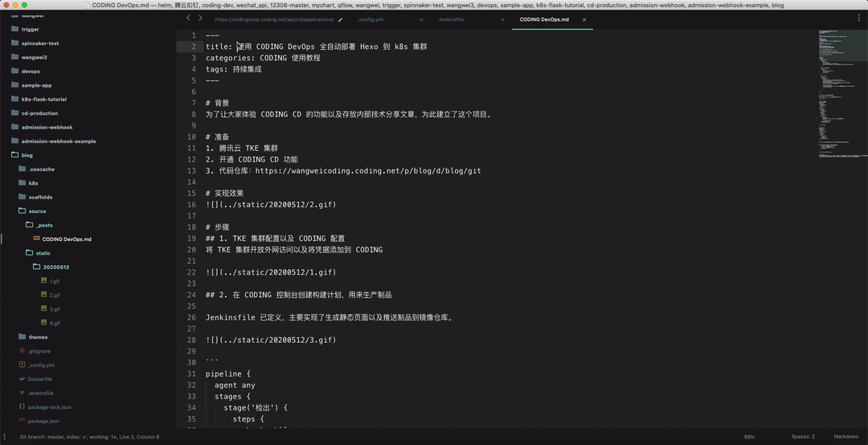Click the package.json npm icon
The height and width of the screenshot is (445, 868).
coord(23,421)
